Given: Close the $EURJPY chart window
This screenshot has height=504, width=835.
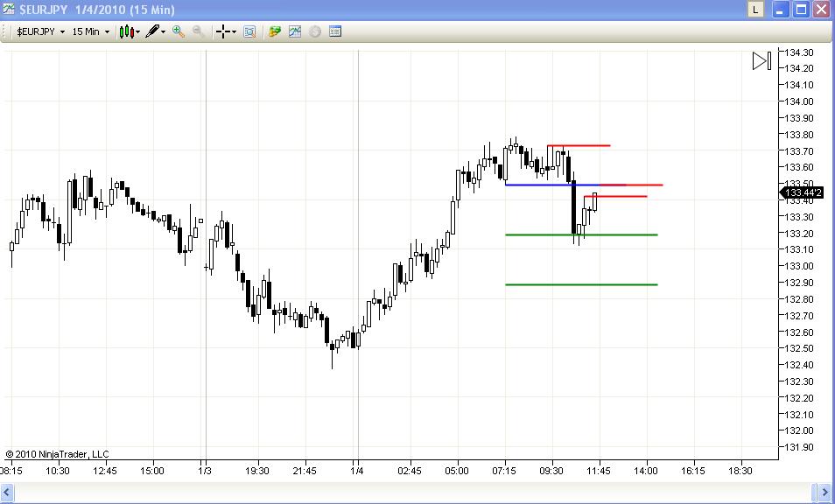Looking at the screenshot, I should coord(821,10).
